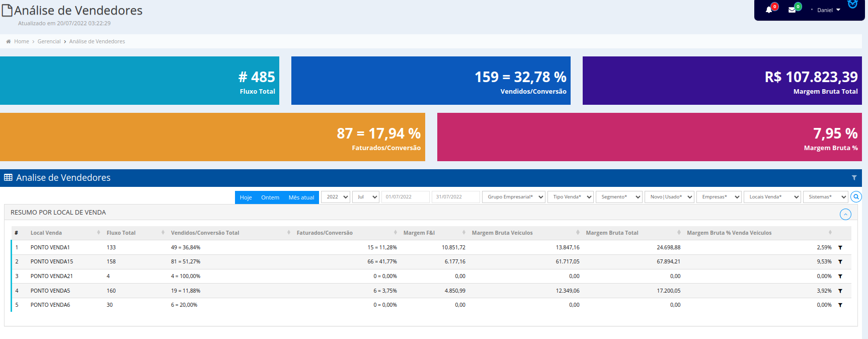
Task: Go to Home in the breadcrumb
Action: coord(21,41)
